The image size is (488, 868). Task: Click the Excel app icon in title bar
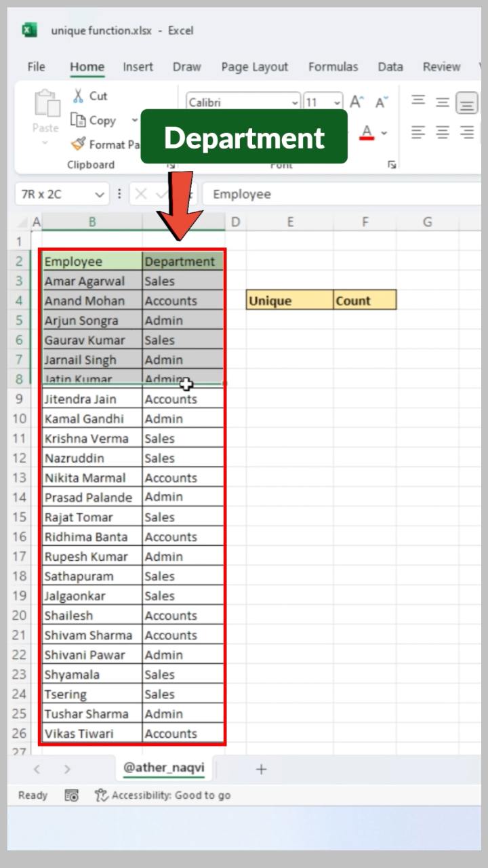click(29, 30)
